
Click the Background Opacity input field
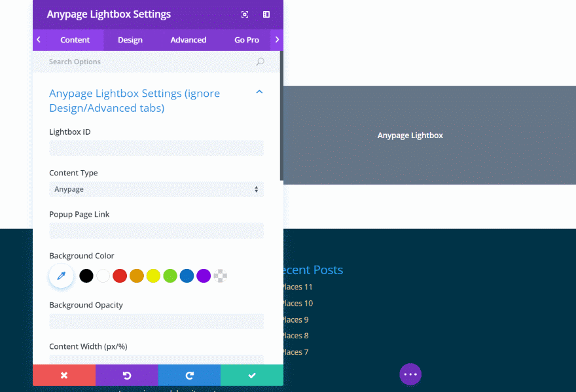[x=156, y=321]
